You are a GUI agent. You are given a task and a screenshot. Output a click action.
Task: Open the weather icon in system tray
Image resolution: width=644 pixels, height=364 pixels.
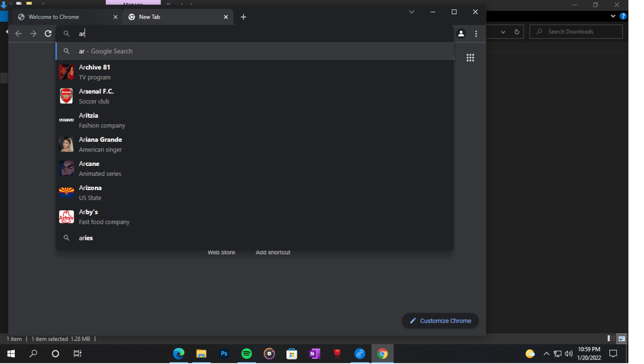coord(531,354)
